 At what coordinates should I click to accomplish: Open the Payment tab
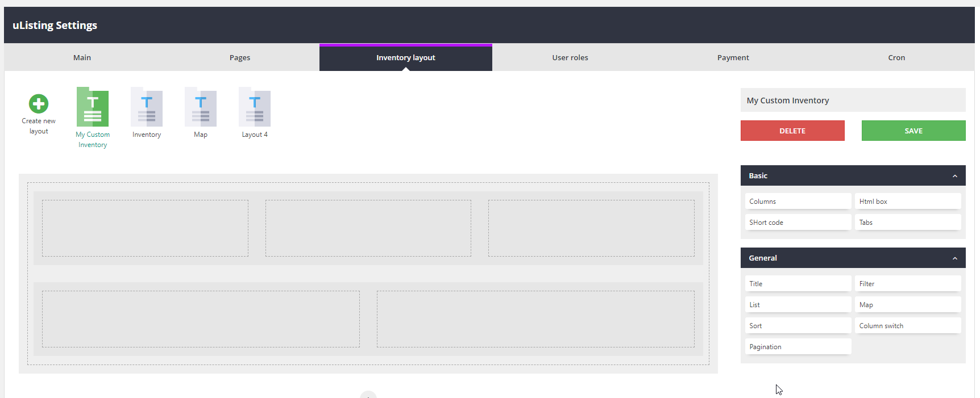point(733,57)
